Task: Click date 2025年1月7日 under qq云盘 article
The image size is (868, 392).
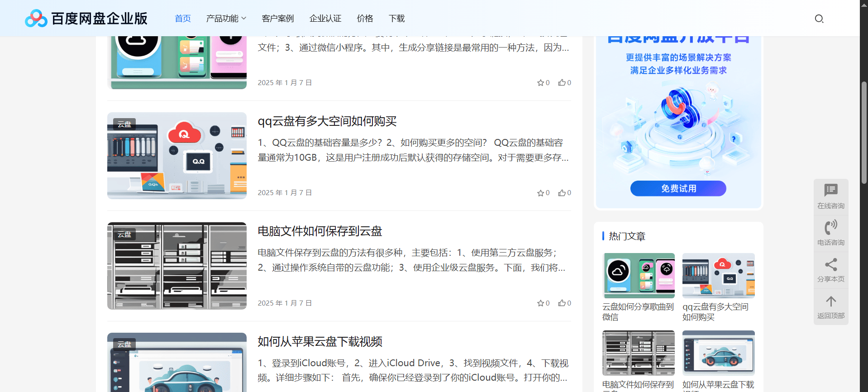Action: (x=285, y=193)
